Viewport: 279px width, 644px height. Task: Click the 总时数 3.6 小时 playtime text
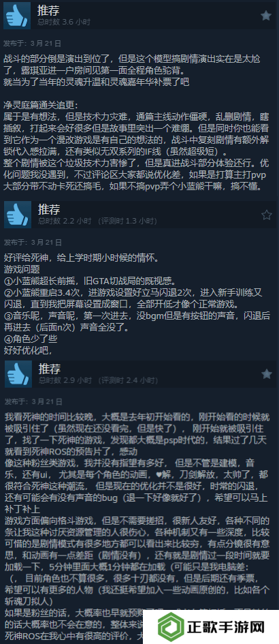pyautogui.click(x=64, y=22)
